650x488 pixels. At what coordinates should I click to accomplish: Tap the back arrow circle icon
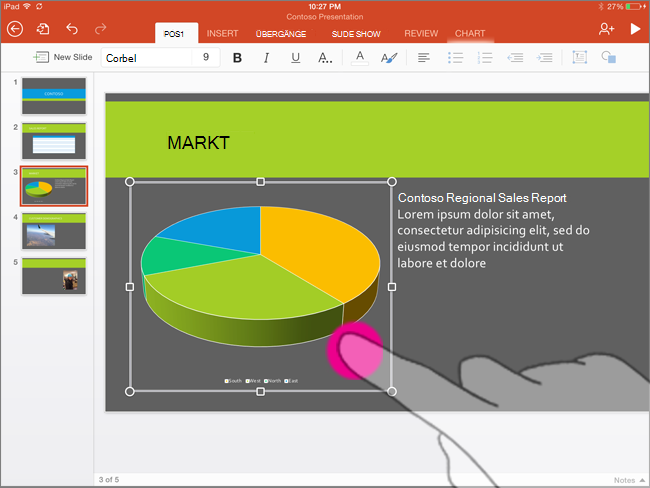(x=15, y=29)
